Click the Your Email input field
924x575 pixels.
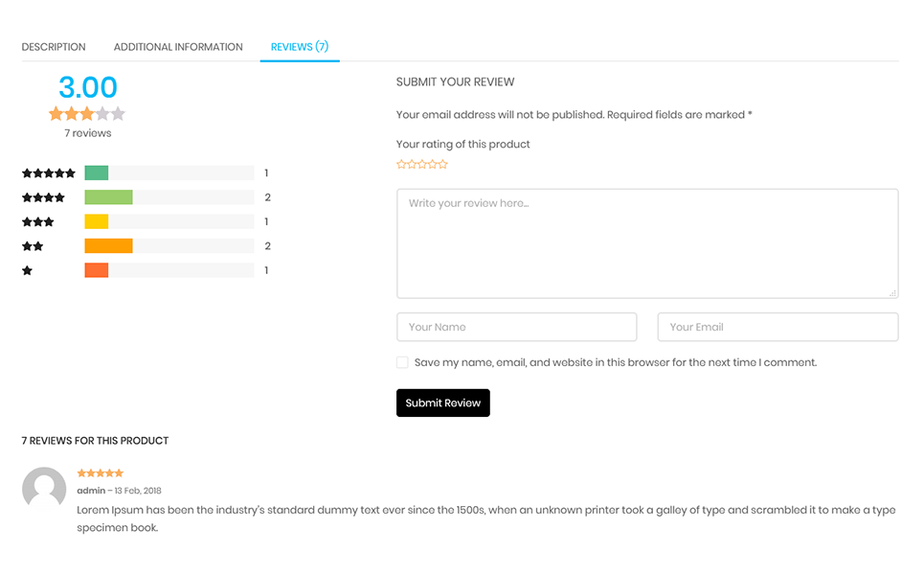778,327
